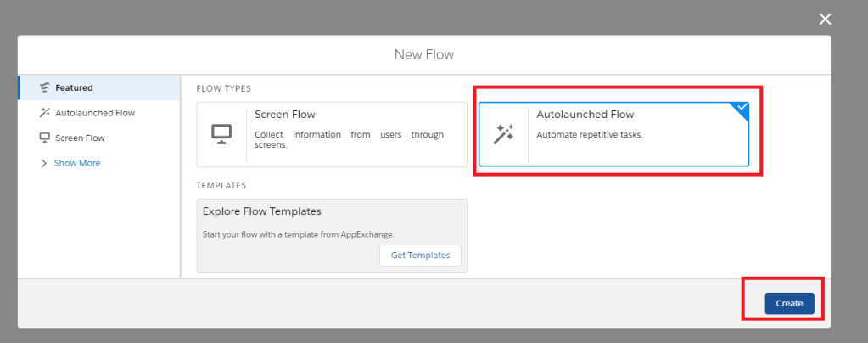Viewport: 868px width, 343px height.
Task: Open the Screen Flow category in the sidebar
Action: [x=80, y=138]
